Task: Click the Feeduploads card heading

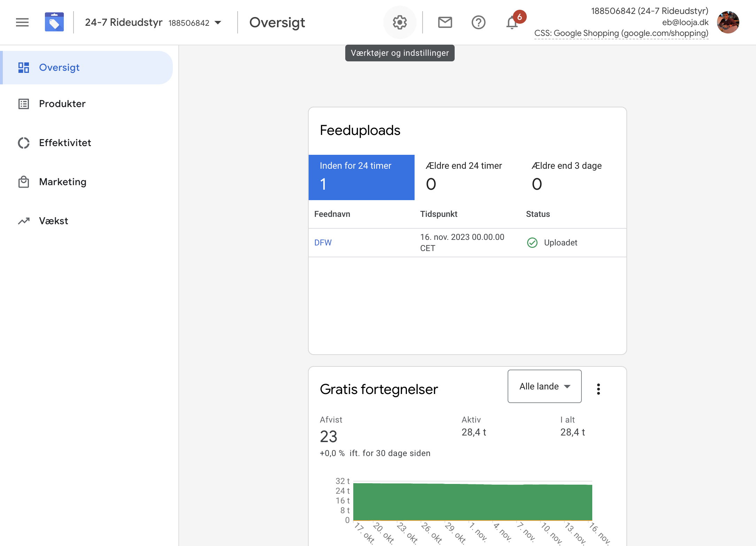Action: [x=360, y=130]
